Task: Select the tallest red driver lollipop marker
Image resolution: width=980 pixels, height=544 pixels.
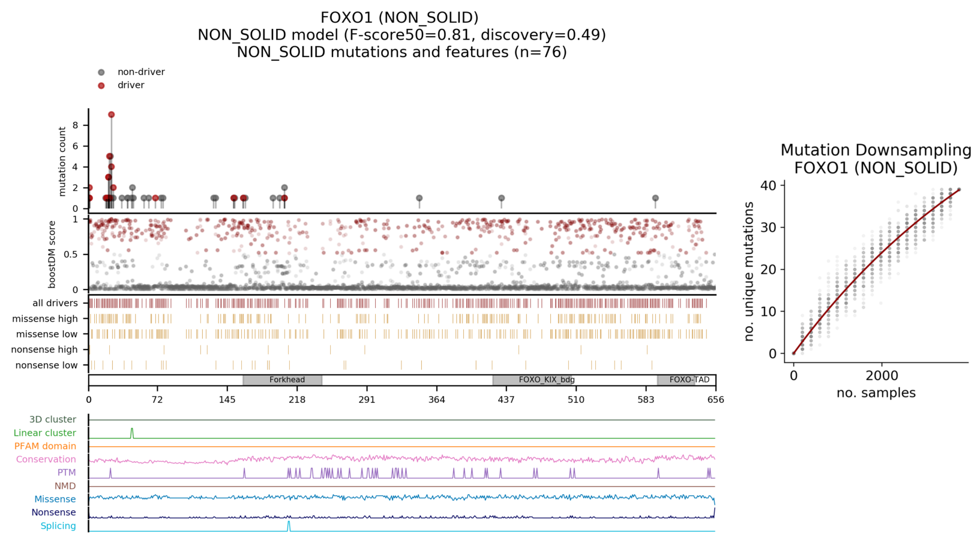Action: [x=111, y=115]
